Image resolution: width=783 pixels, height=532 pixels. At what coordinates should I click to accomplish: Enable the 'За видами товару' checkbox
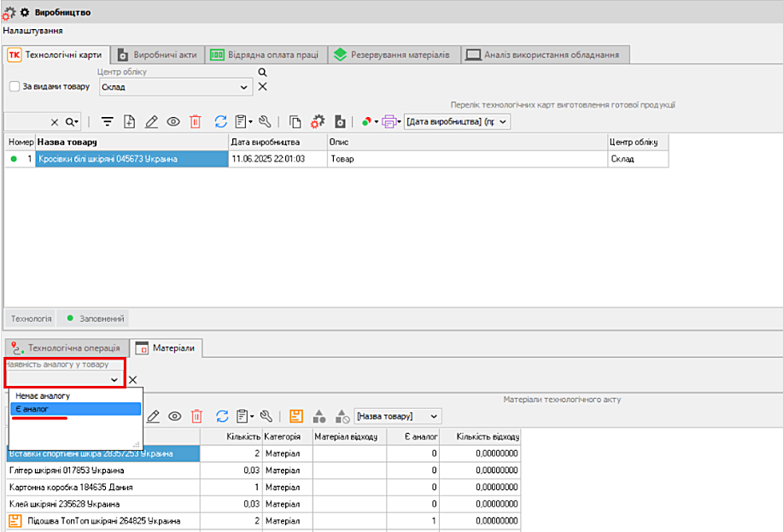[x=15, y=86]
